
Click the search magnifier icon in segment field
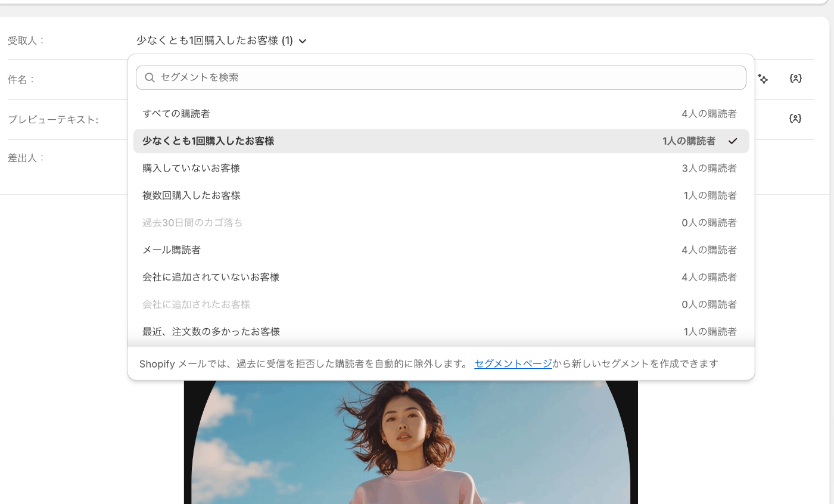coord(150,77)
